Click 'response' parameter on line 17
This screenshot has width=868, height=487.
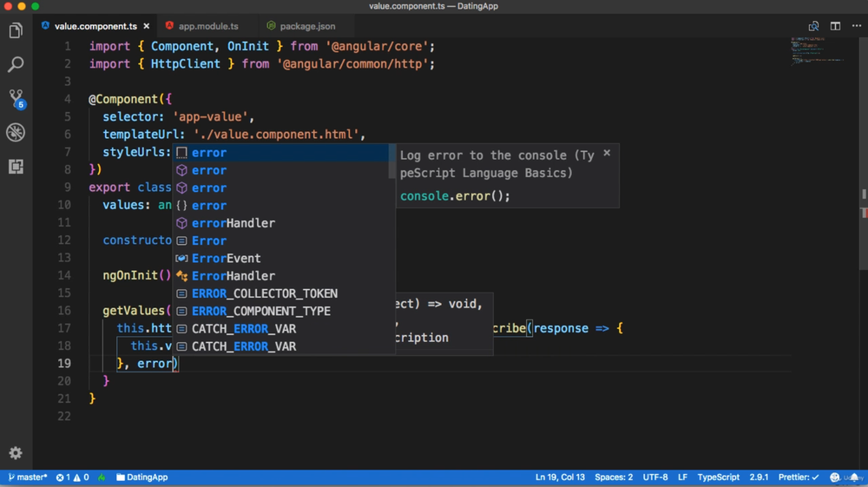(561, 328)
